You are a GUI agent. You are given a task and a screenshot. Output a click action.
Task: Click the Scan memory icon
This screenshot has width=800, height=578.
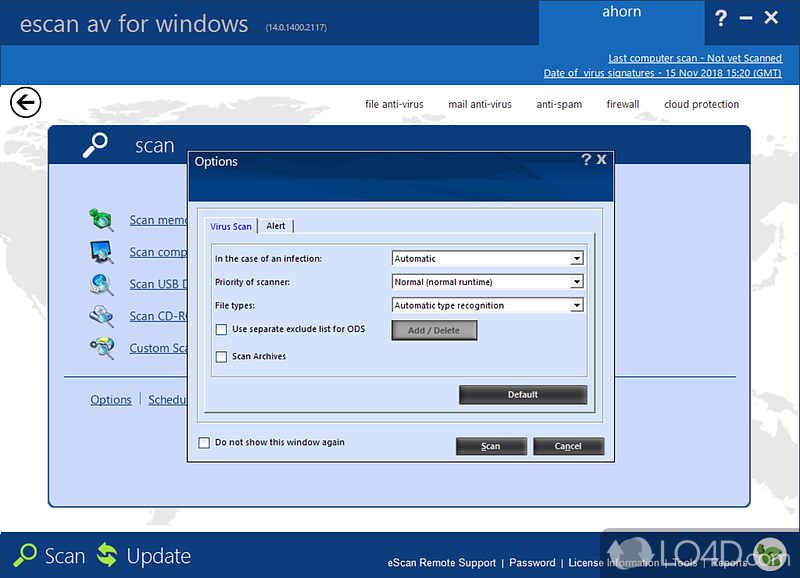pos(102,220)
